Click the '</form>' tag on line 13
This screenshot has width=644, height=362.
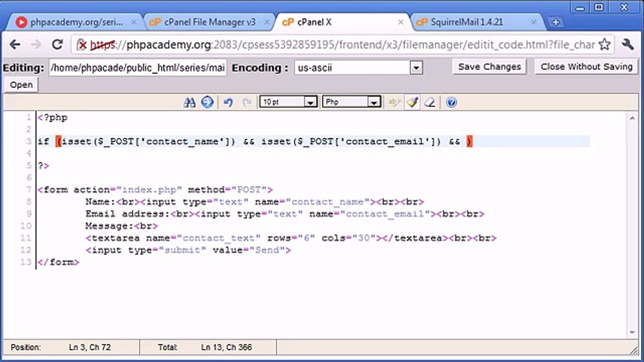coord(58,262)
